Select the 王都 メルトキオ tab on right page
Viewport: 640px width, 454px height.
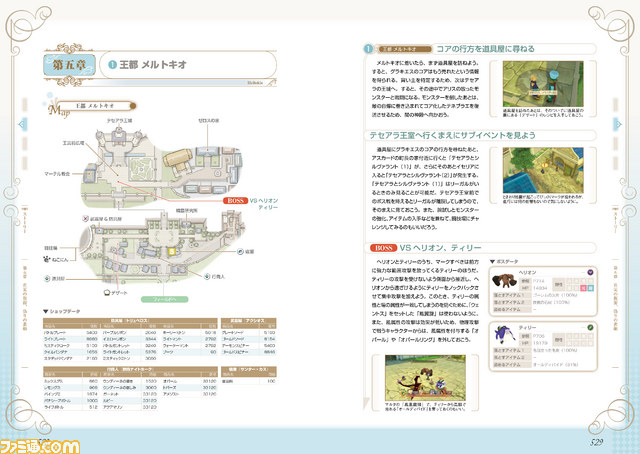403,49
